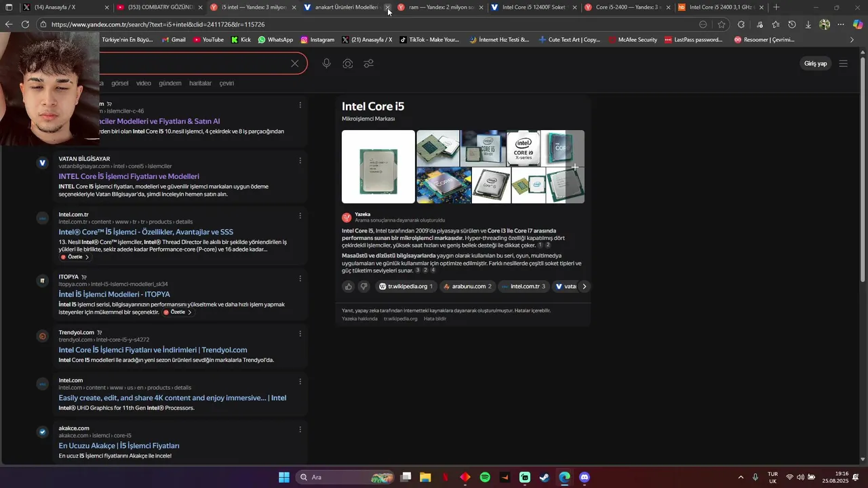
Task: Dislike the Yazeka answer with thumbs down
Action: [x=363, y=287]
